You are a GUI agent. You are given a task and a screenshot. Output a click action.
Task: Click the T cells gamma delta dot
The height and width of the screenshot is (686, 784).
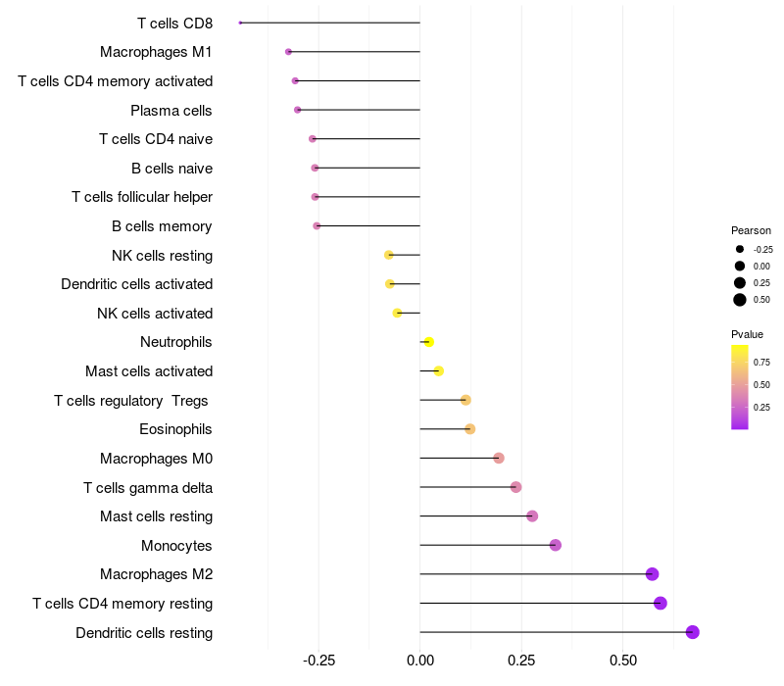click(x=516, y=487)
